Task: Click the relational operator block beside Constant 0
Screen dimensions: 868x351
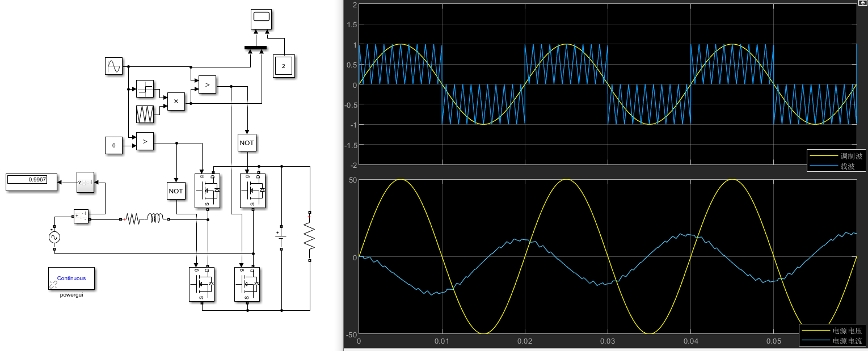Action: (145, 141)
